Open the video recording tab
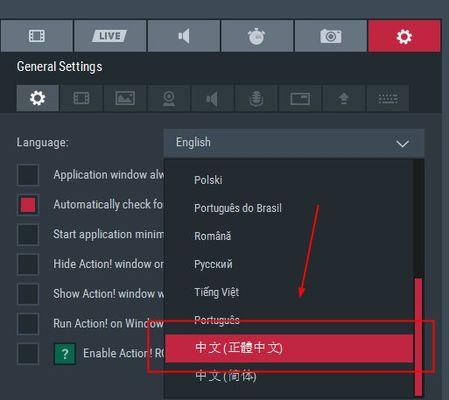This screenshot has width=449, height=400. tap(37, 36)
